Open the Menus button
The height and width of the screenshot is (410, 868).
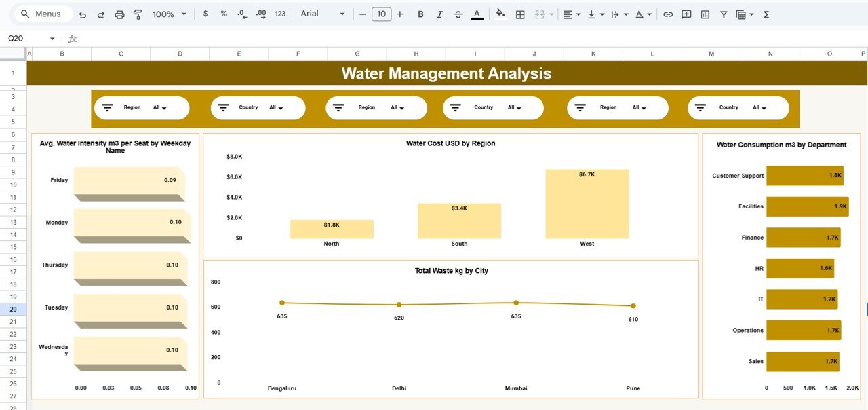pos(42,14)
